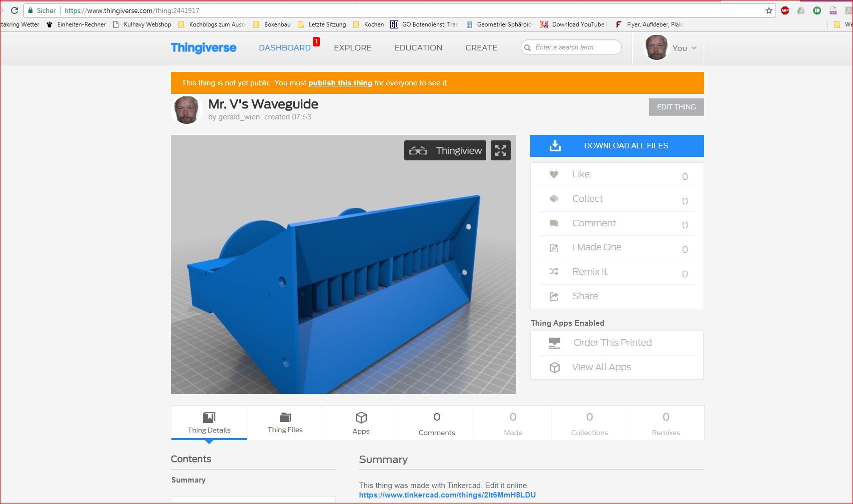
Task: Click the fullscreen expand icon on the preview
Action: tap(501, 150)
